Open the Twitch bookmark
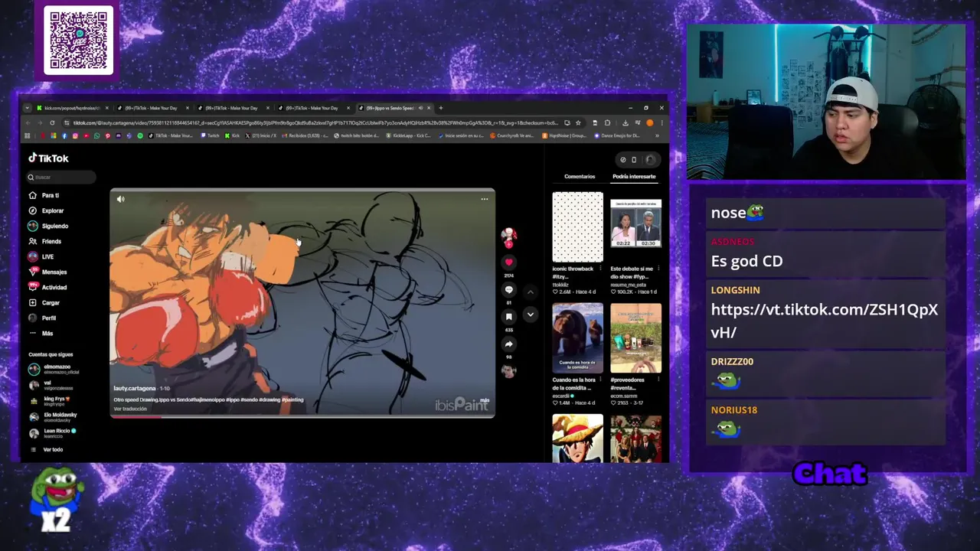The width and height of the screenshot is (980, 551). (x=210, y=135)
